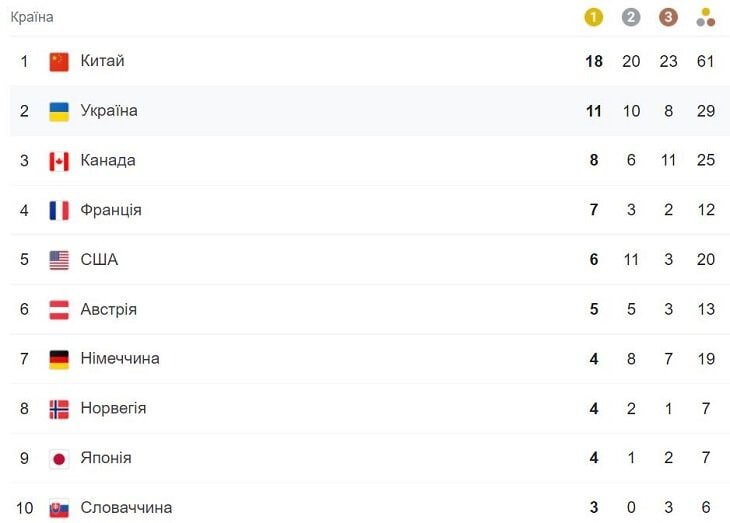Viewport: 730px width, 523px height.
Task: Click the silver medal column icon
Action: pyautogui.click(x=631, y=18)
